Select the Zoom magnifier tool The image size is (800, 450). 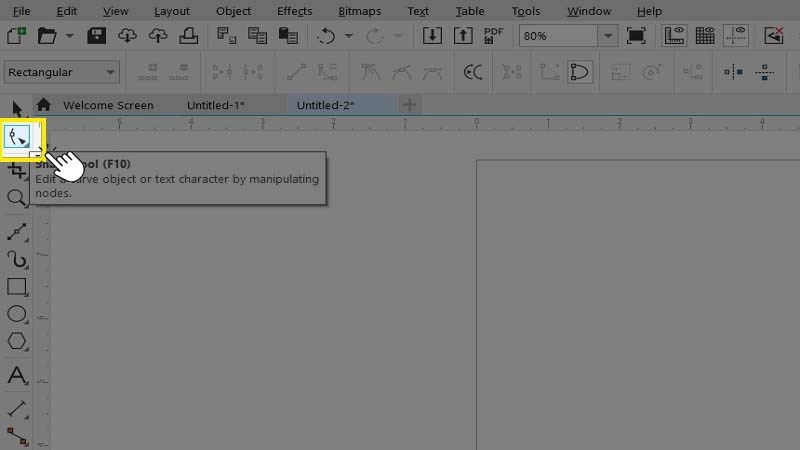click(x=17, y=198)
